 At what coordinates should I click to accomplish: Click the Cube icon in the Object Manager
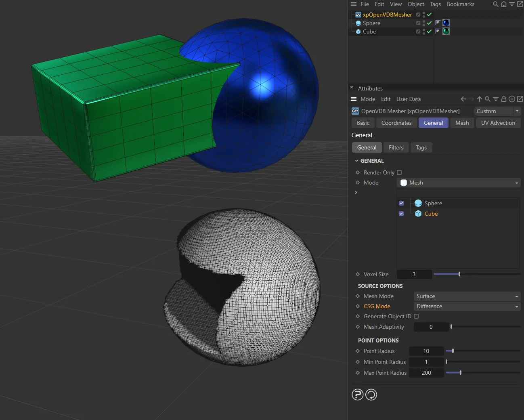pyautogui.click(x=358, y=31)
